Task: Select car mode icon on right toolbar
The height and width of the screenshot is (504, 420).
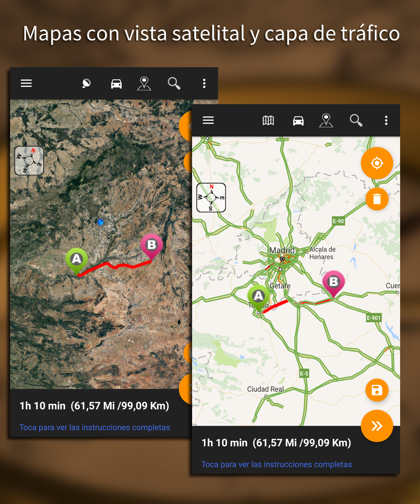Action: click(x=298, y=121)
